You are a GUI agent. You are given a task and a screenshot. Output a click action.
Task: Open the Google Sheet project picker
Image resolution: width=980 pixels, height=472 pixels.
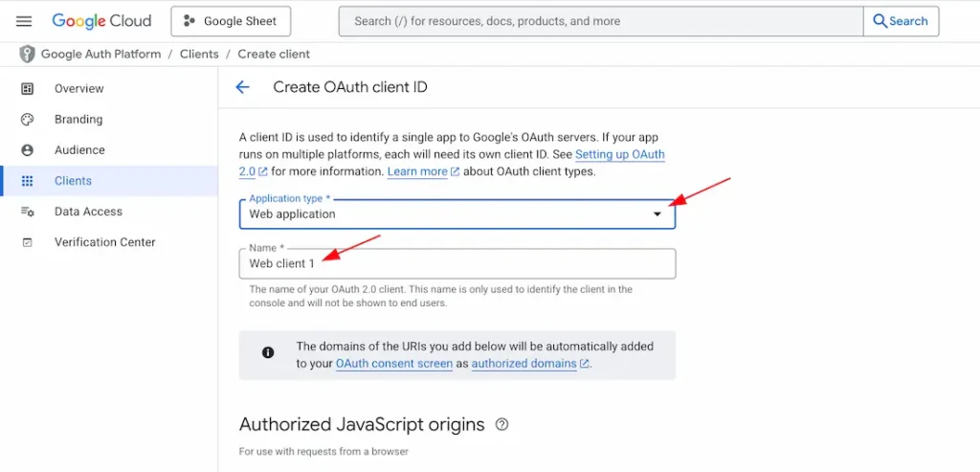[231, 21]
